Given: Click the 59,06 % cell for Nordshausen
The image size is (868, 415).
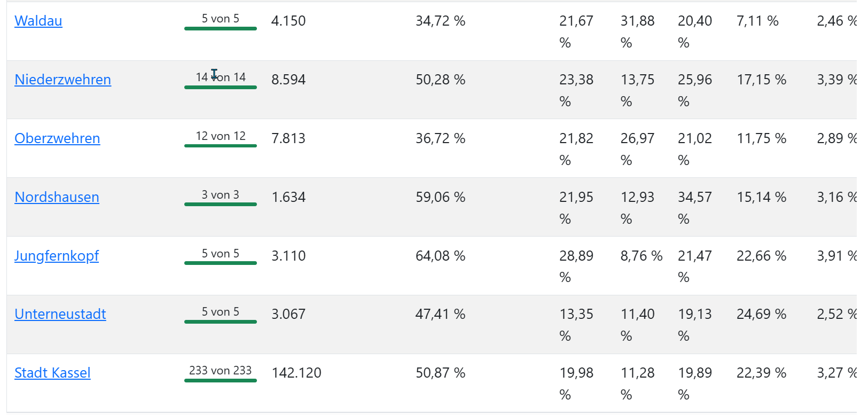Looking at the screenshot, I should point(440,197).
